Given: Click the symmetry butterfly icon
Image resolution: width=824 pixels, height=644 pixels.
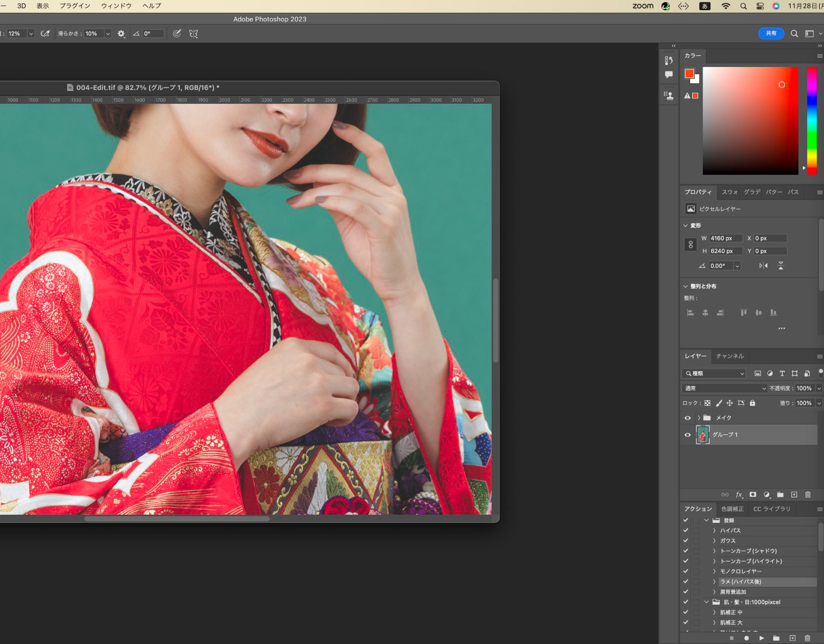Looking at the screenshot, I should click(194, 34).
